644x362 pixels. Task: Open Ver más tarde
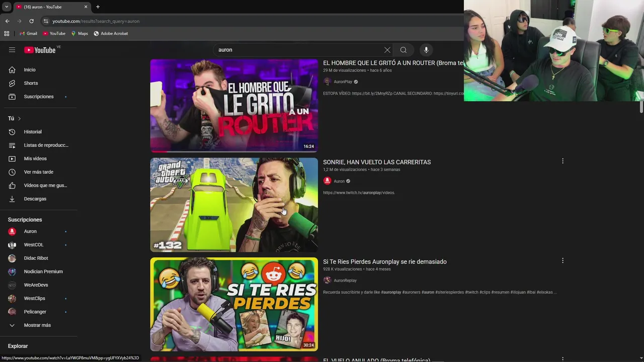39,172
